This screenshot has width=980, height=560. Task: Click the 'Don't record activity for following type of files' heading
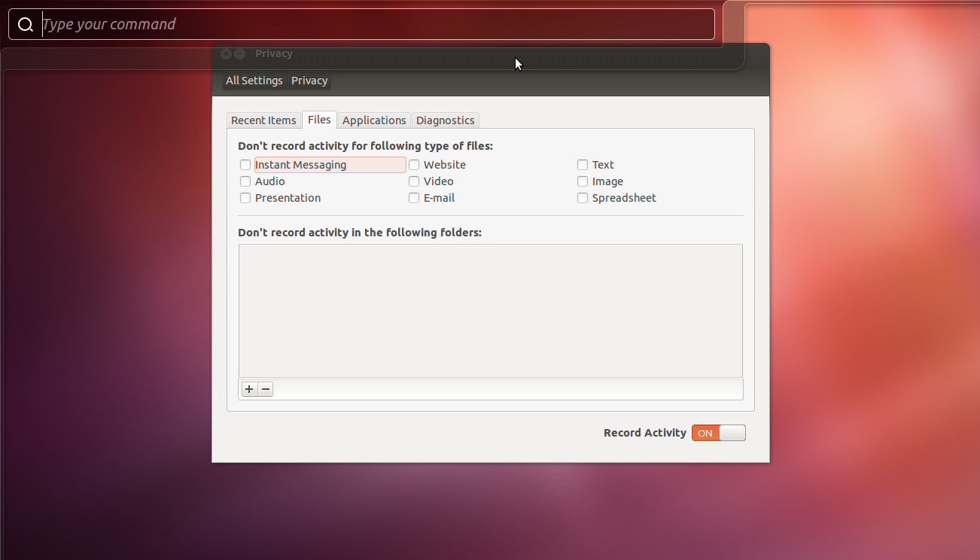(366, 146)
